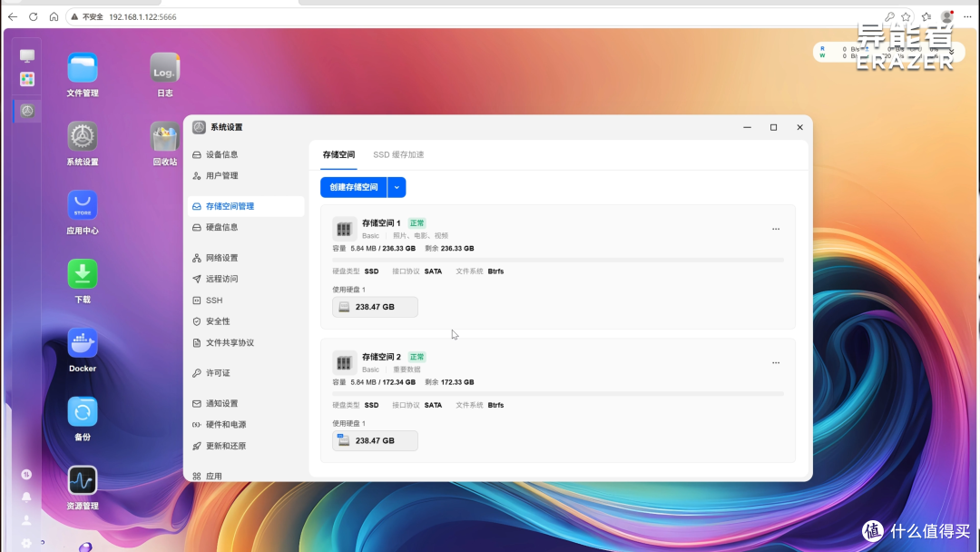Go to 网络设置 section
Screen dimensions: 980x552
(x=246, y=258)
